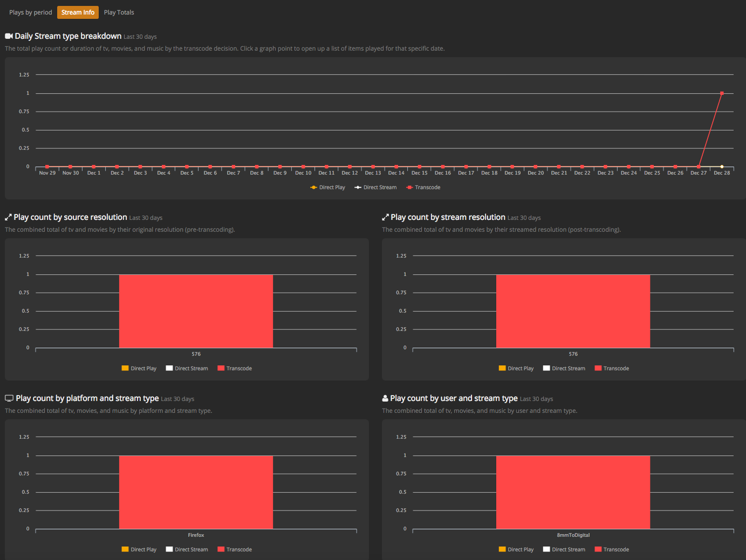Click the expand-arrows icon beside source resolution heading
This screenshot has height=560, width=746.
point(8,217)
